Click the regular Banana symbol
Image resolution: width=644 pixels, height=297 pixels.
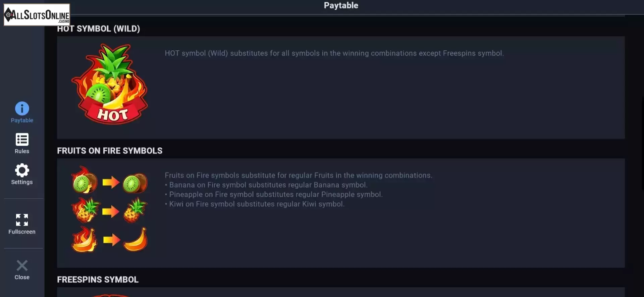pyautogui.click(x=135, y=240)
